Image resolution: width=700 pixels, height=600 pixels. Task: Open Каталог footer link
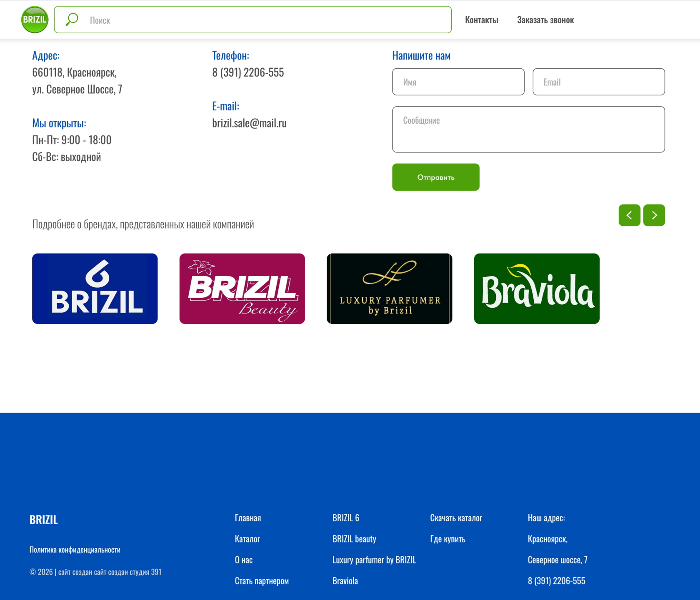click(247, 539)
